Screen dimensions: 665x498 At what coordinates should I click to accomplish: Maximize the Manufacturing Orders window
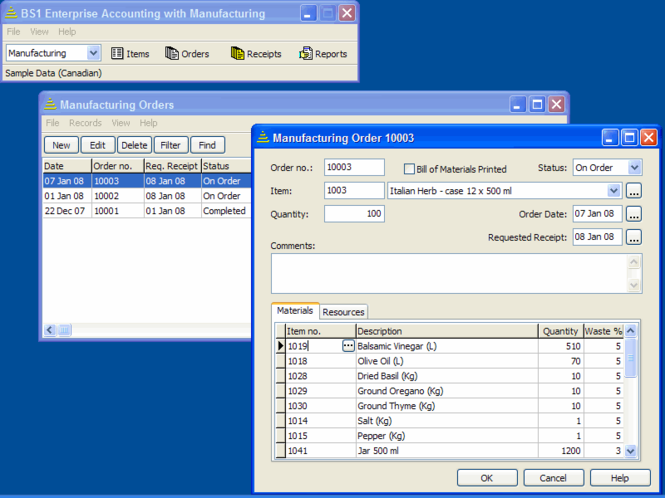(537, 104)
